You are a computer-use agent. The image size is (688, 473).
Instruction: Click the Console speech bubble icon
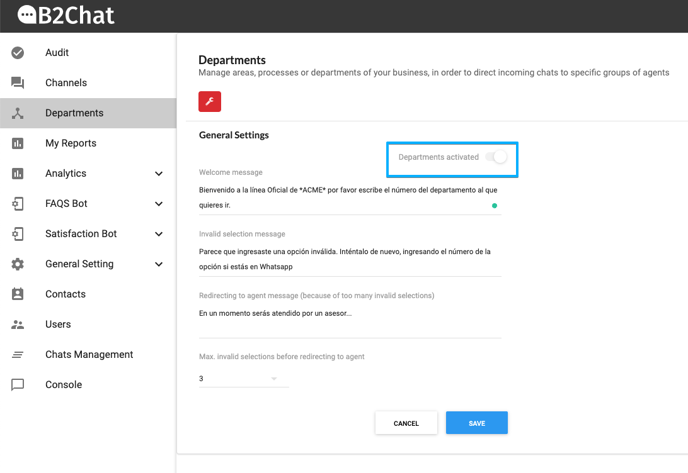(18, 385)
